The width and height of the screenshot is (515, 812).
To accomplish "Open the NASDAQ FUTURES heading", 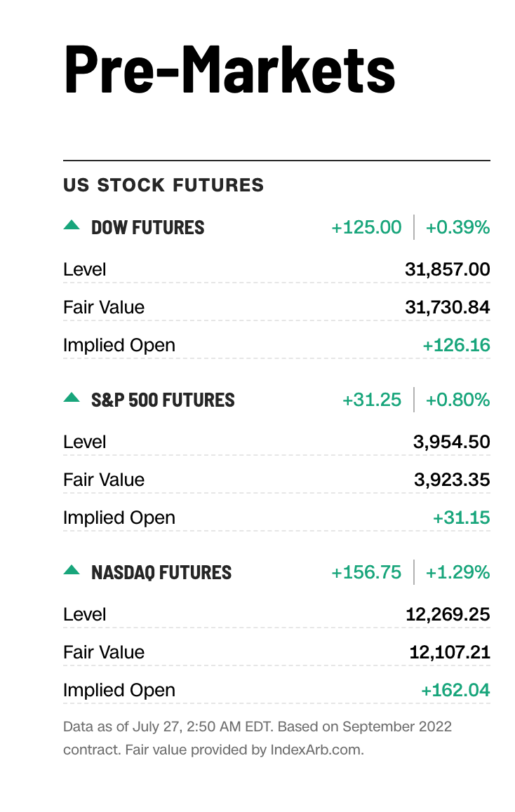I will [x=161, y=572].
